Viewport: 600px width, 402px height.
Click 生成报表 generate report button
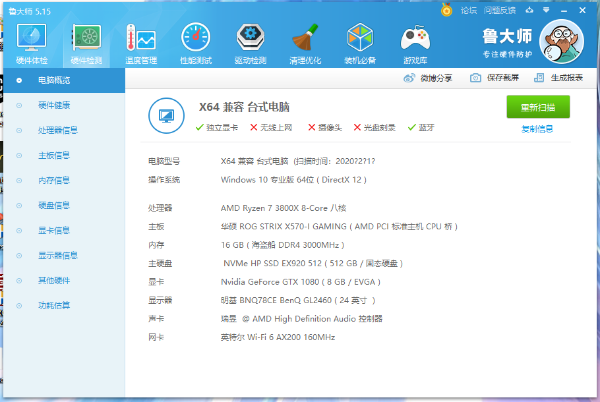(x=558, y=78)
